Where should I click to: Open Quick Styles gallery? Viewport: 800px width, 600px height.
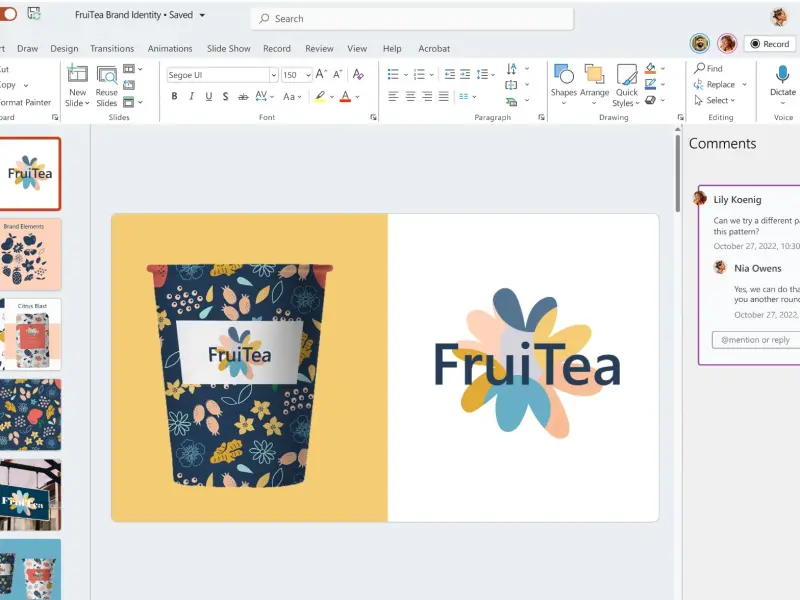click(627, 85)
